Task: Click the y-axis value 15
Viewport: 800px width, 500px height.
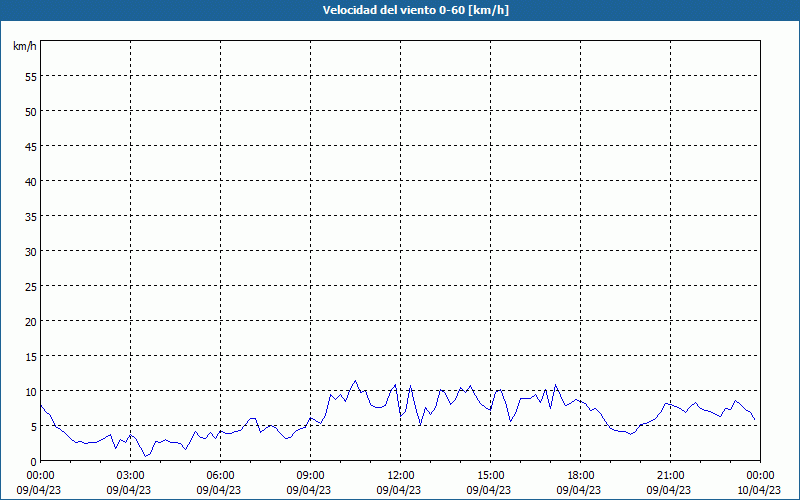Action: [x=31, y=356]
